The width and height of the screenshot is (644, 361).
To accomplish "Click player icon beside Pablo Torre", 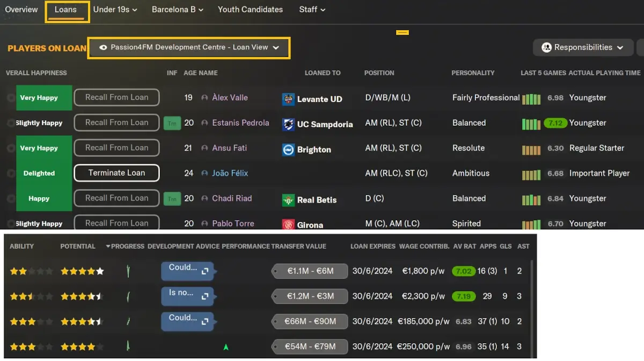I will 204,223.
